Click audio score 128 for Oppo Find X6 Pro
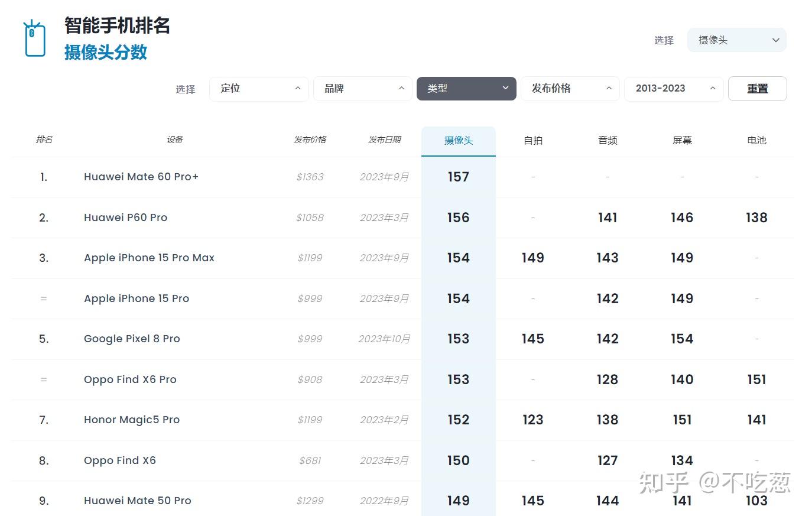812x516 pixels. click(608, 379)
